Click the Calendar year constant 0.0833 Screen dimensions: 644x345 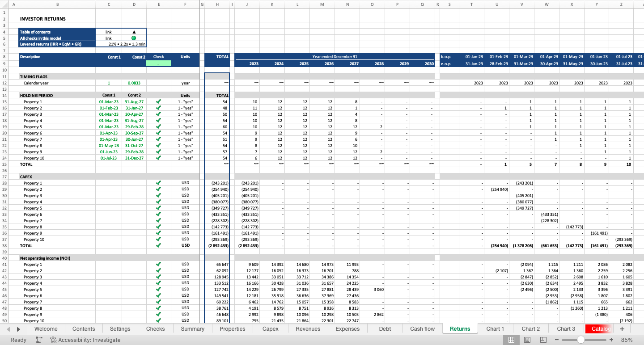pos(134,83)
